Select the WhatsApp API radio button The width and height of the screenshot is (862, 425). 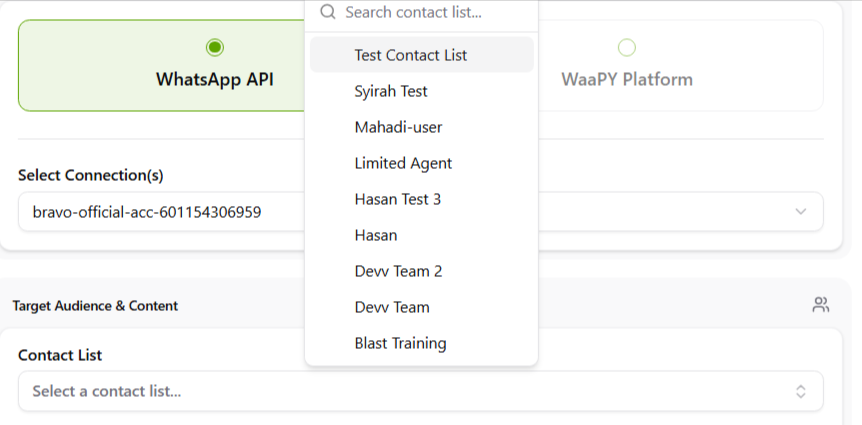pos(215,47)
